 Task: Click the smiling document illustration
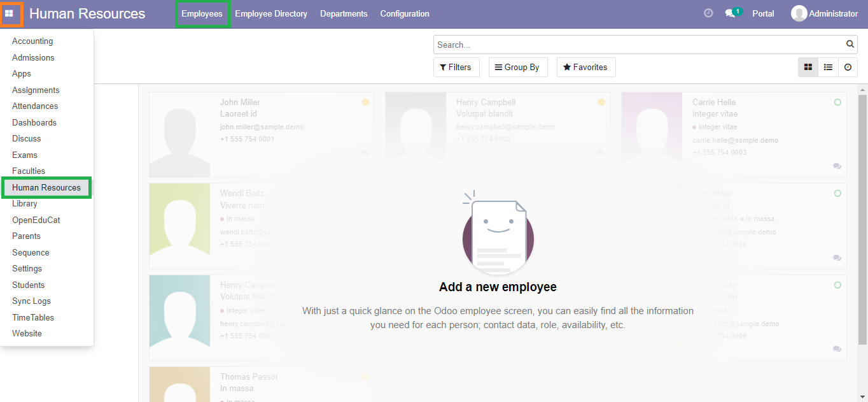coord(498,233)
